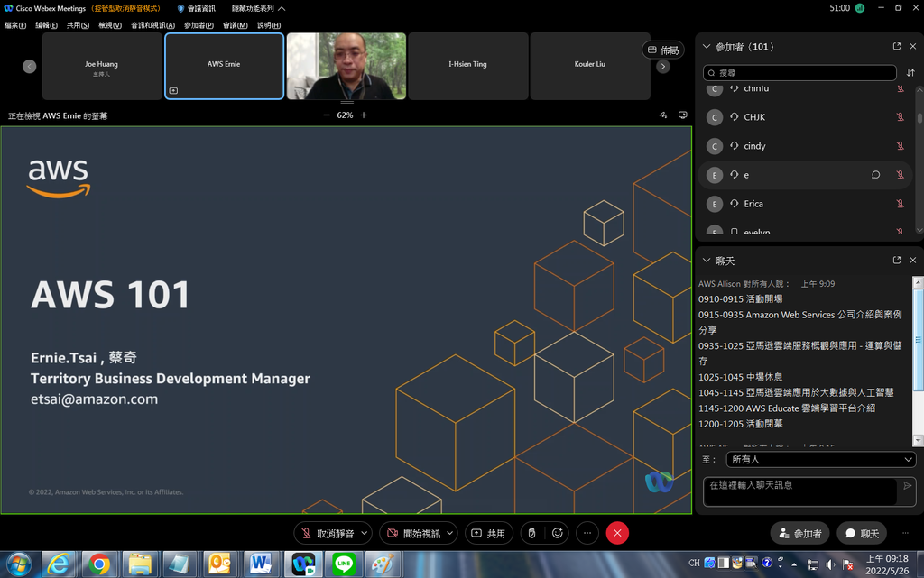Click the red leave meeting button
The height and width of the screenshot is (578, 924).
617,533
